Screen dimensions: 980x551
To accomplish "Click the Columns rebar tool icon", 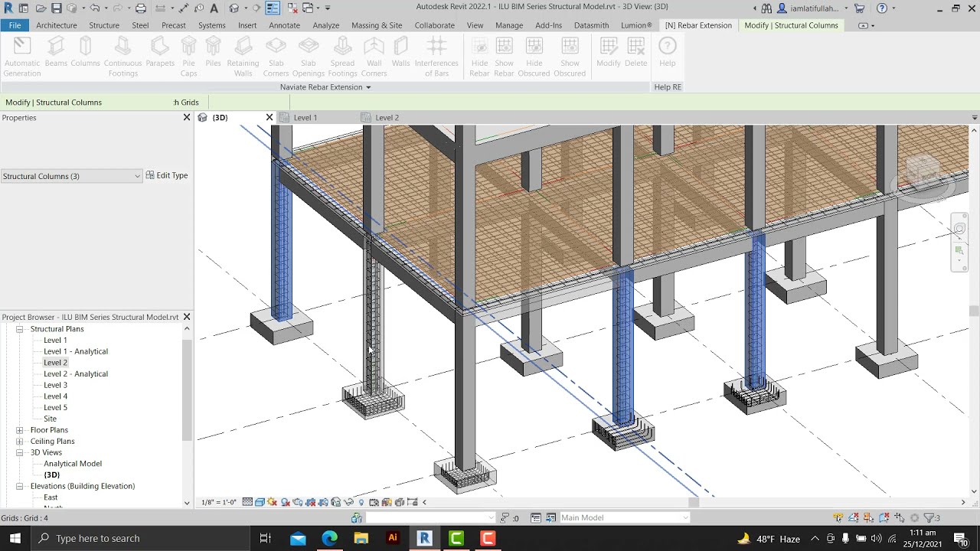I will tap(86, 52).
